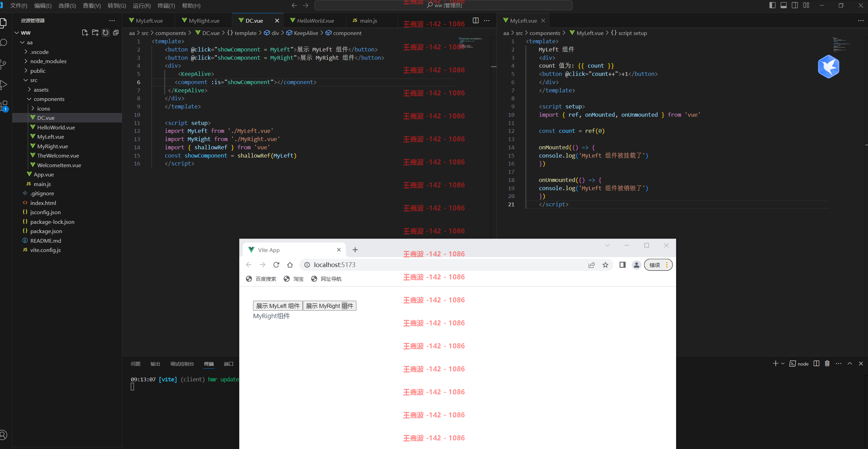Toggle primary side bar layout icon
The width and height of the screenshot is (868, 449).
[772, 5]
